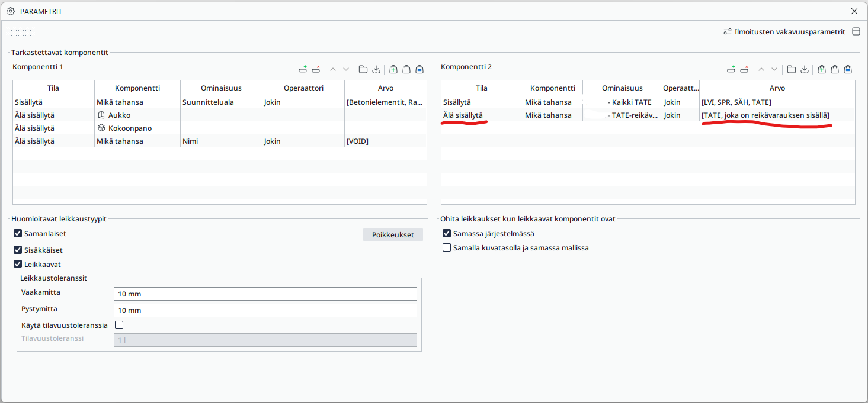Select Komponentti column header in Komponentti 1

click(137, 88)
